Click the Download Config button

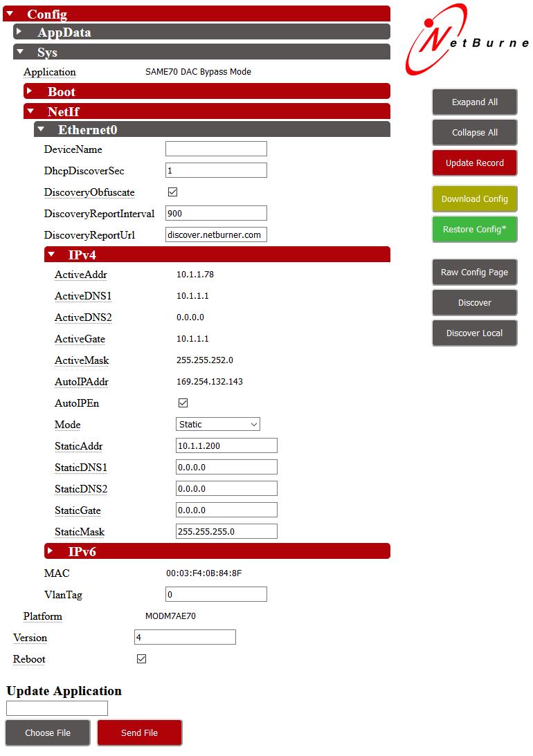pos(475,199)
